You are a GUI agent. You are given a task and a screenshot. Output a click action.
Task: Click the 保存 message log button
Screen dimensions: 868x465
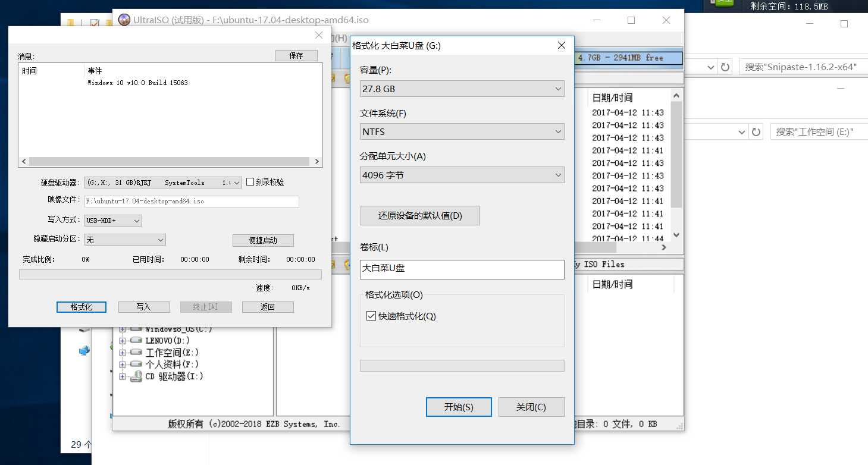(296, 55)
